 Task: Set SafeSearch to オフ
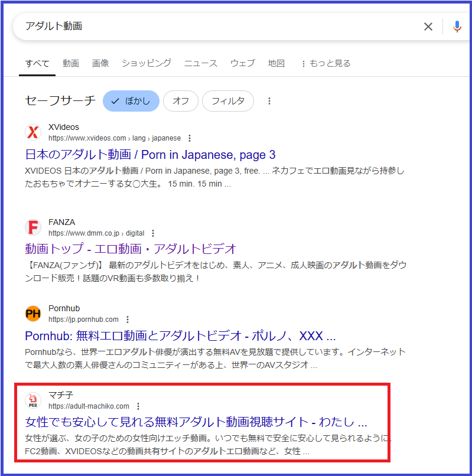[x=181, y=101]
